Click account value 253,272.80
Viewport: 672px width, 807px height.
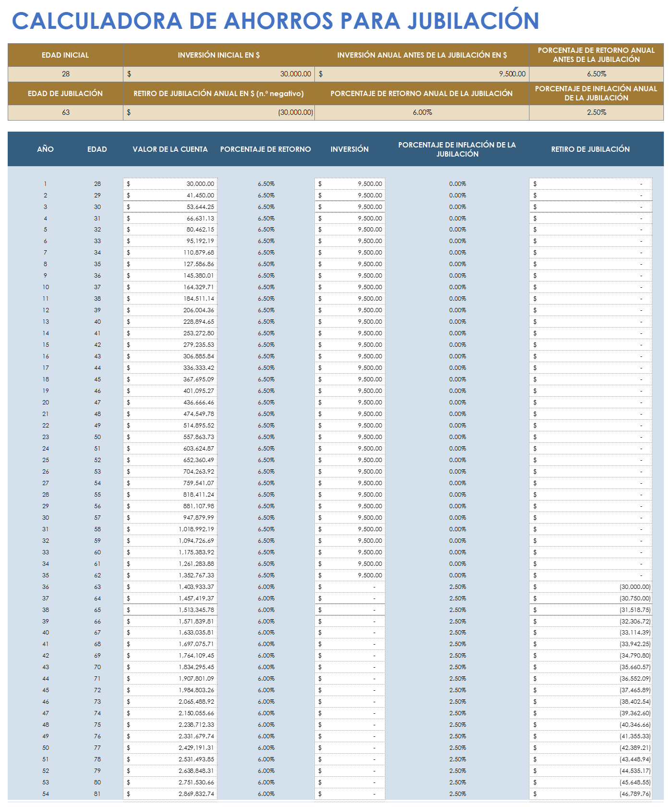(x=170, y=333)
